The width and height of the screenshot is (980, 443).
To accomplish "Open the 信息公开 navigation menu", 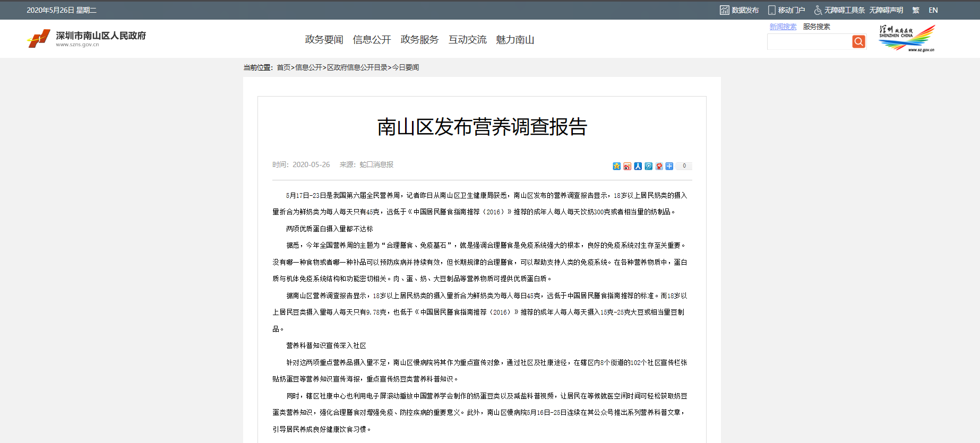I will pos(372,40).
